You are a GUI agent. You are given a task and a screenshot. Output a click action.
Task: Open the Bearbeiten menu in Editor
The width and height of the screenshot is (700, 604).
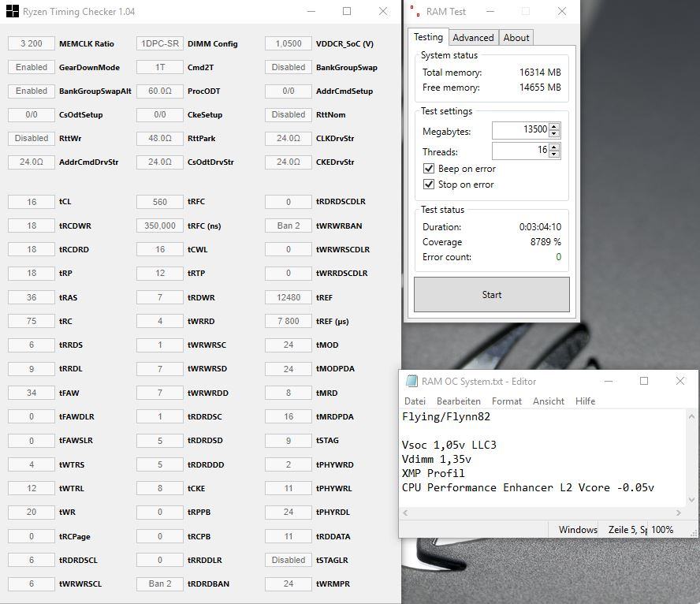[459, 401]
